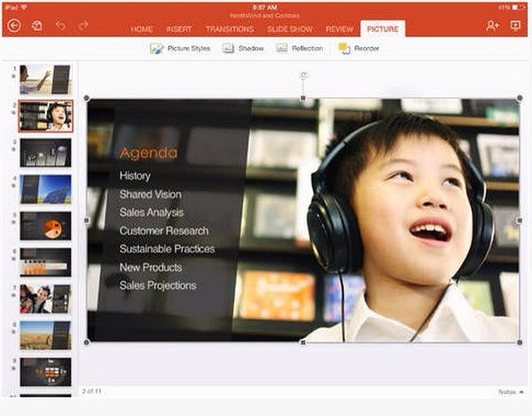Expand the Notes pane
Viewport: 532px width, 416px height.
[511, 392]
